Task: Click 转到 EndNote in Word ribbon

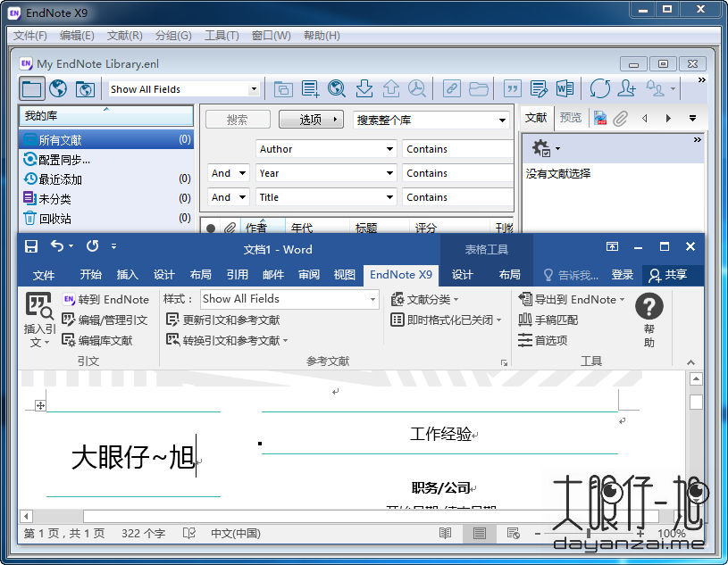Action: (106, 300)
